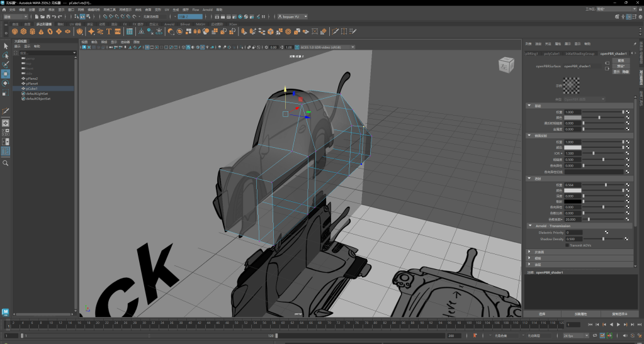
Task: Select the arrow Select tool in toolbox
Action: 6,47
